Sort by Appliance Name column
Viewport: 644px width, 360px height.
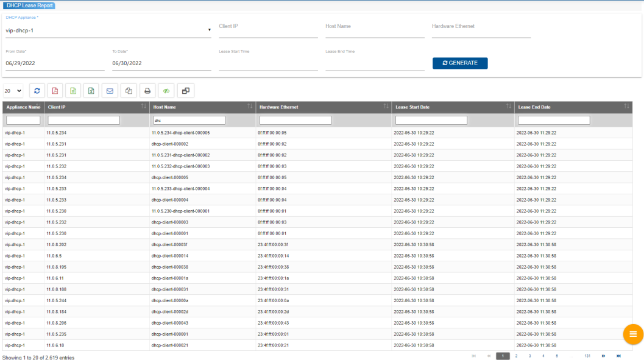coord(23,107)
